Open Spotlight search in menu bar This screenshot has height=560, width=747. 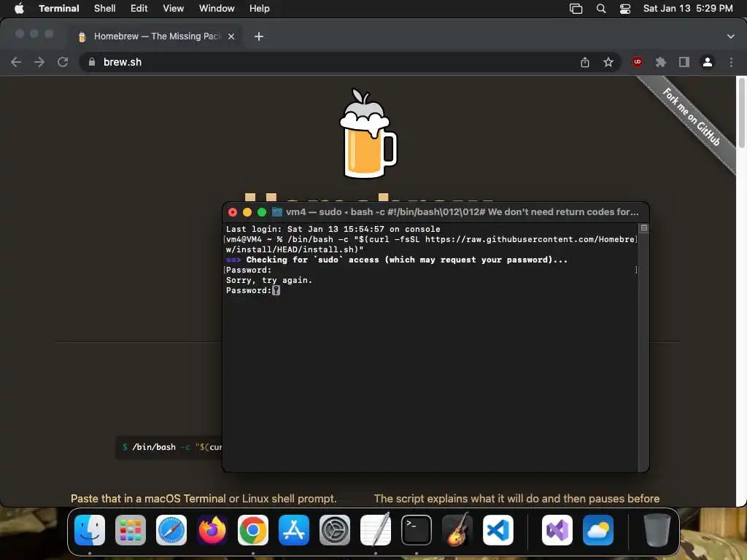601,9
